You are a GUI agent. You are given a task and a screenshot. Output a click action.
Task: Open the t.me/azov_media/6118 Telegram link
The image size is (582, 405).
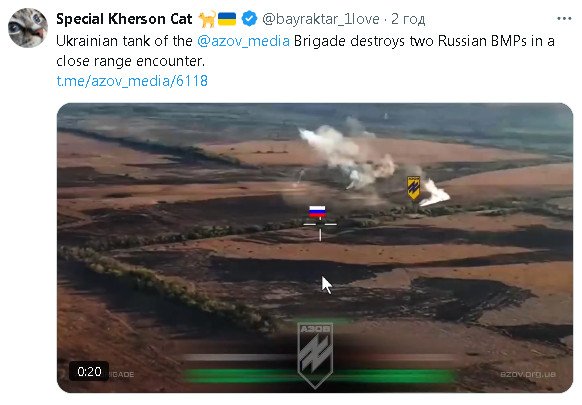pos(132,81)
